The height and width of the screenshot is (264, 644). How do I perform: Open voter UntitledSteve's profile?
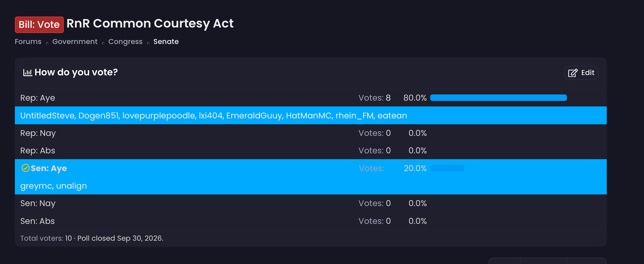[x=47, y=115]
